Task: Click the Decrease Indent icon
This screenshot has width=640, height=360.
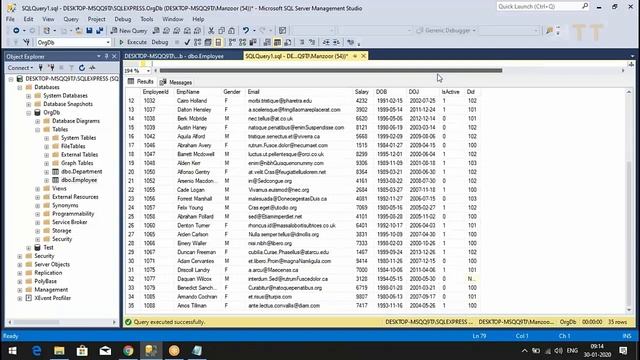Action: pyautogui.click(x=326, y=42)
